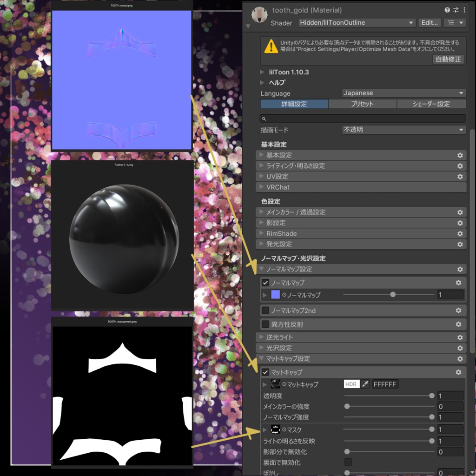This screenshot has height=476, width=476.
Task: Expand the ノーマルマップ texture foldout arrow
Action: click(264, 295)
